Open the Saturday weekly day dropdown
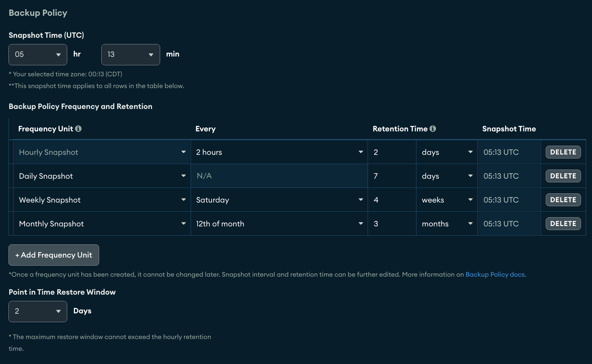 point(279,200)
